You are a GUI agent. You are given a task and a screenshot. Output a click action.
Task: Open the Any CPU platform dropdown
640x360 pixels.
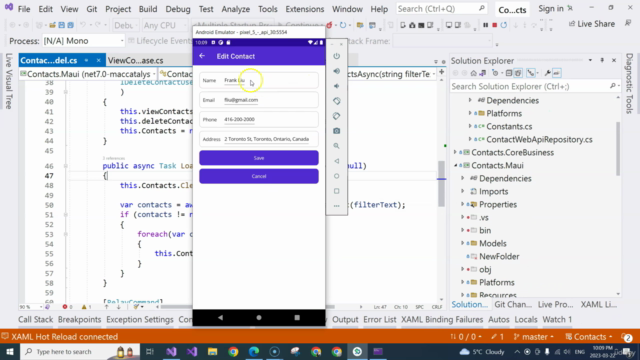pos(164,25)
